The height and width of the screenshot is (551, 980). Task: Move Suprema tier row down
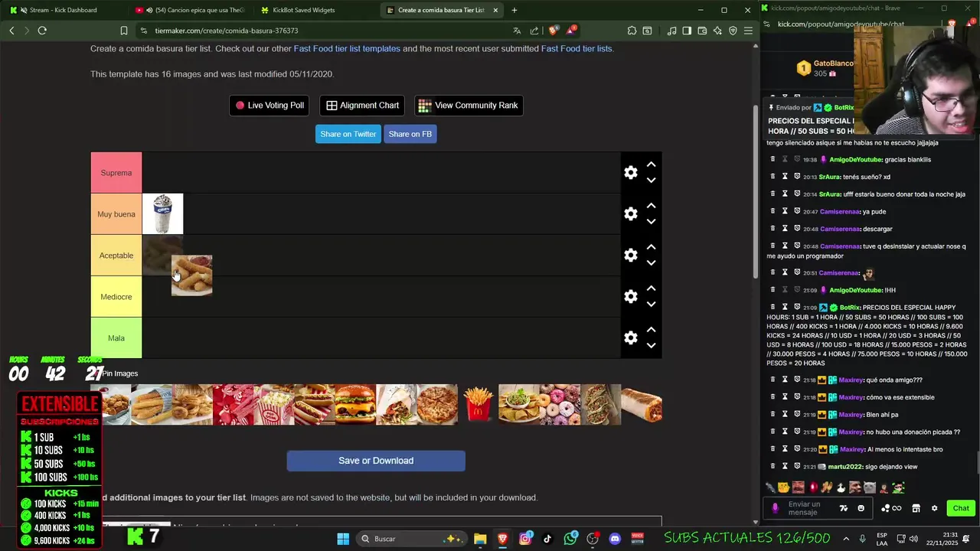pyautogui.click(x=651, y=181)
